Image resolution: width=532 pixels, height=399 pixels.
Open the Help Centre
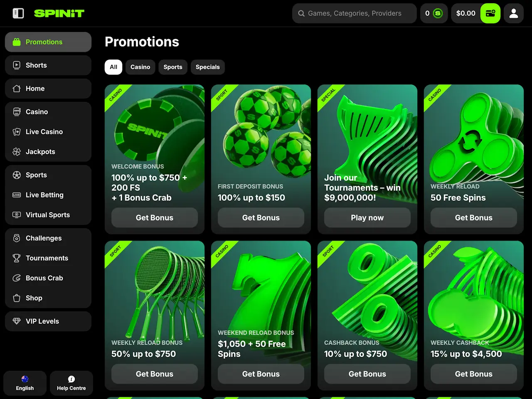[x=71, y=383]
